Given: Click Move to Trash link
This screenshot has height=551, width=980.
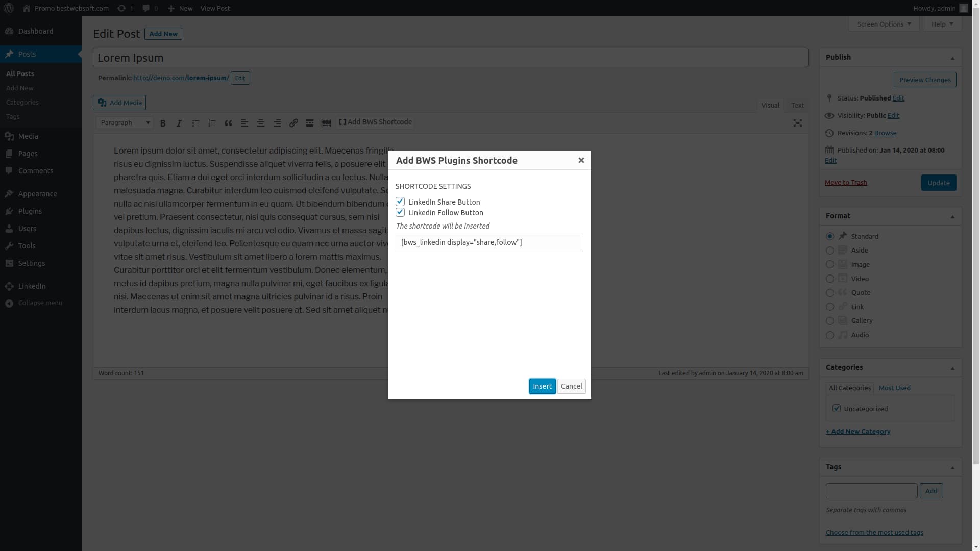Looking at the screenshot, I should point(846,182).
